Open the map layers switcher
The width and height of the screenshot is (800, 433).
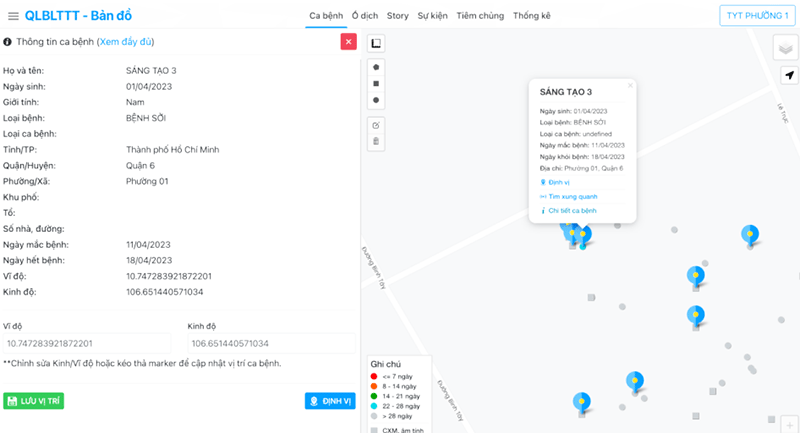(x=787, y=50)
